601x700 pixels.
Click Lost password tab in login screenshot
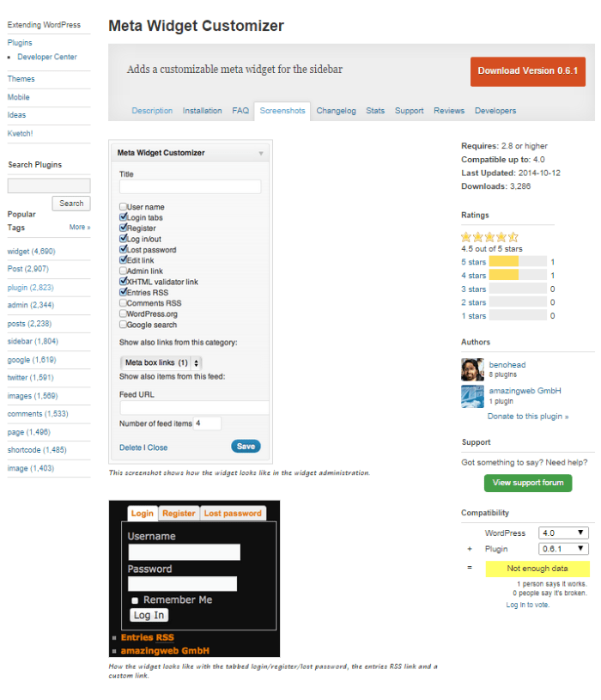pos(233,514)
